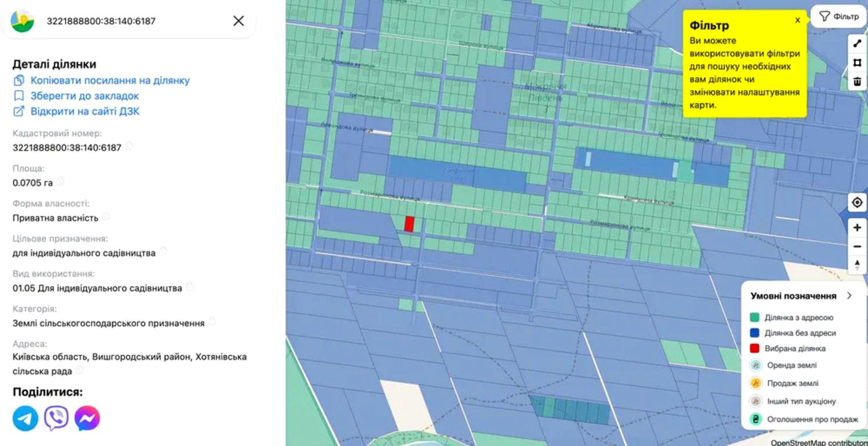
Task: Open the 'Фільтр' button on the map
Action: tap(838, 17)
